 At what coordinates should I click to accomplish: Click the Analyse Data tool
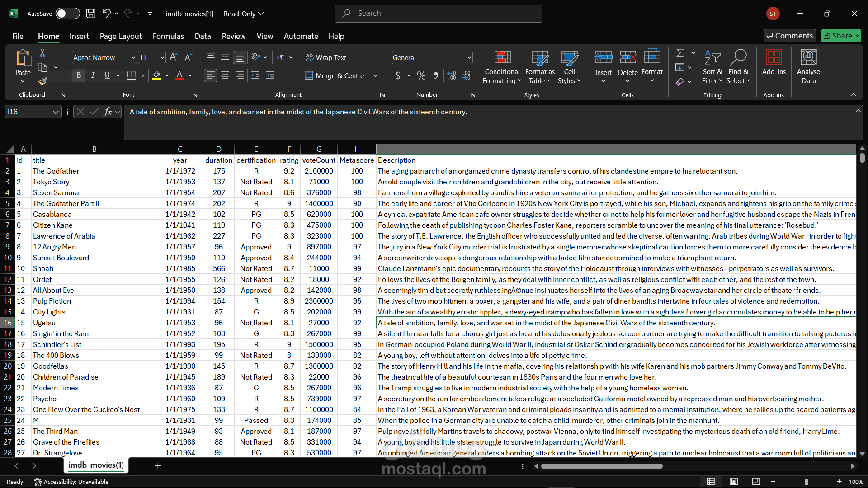click(x=809, y=66)
